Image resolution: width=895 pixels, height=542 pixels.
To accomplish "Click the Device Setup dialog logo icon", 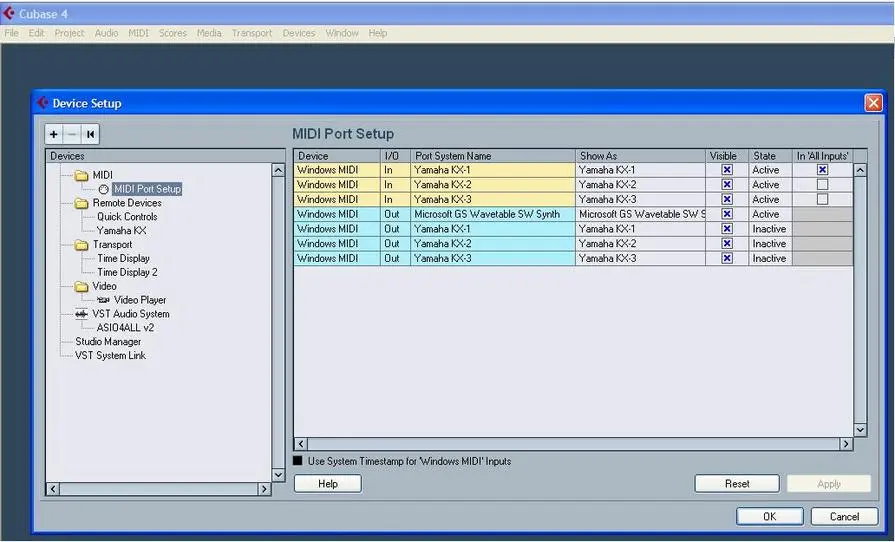I will 43,103.
